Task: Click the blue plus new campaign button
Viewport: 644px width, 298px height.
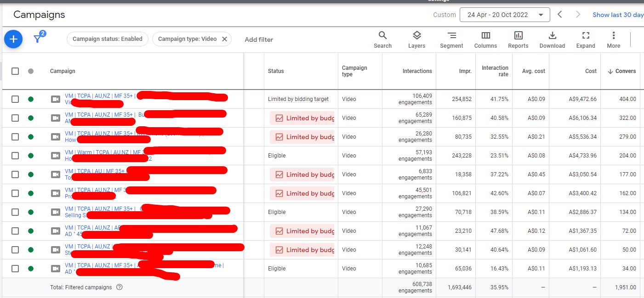Action: pyautogui.click(x=13, y=39)
